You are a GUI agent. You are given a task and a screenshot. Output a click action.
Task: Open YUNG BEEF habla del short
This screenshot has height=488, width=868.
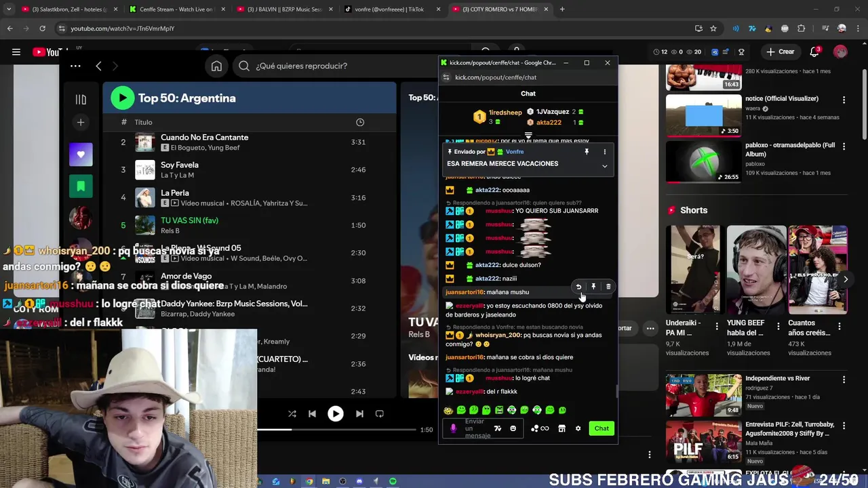[756, 270]
